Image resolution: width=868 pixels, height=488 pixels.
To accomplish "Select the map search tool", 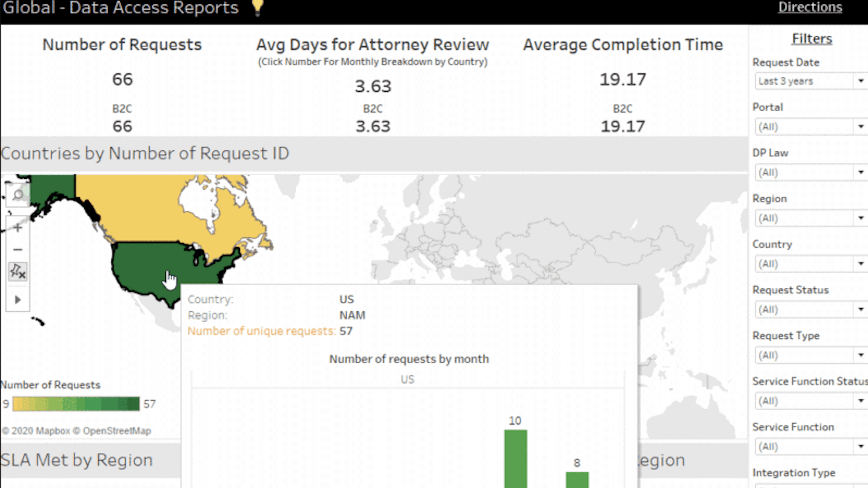I will pyautogui.click(x=18, y=194).
